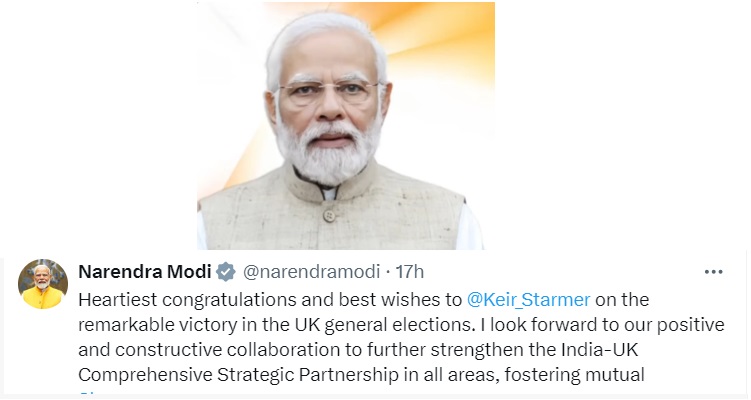Click the 'Heartiest congratulations' opening text
The width and height of the screenshot is (751, 400).
pyautogui.click(x=187, y=300)
